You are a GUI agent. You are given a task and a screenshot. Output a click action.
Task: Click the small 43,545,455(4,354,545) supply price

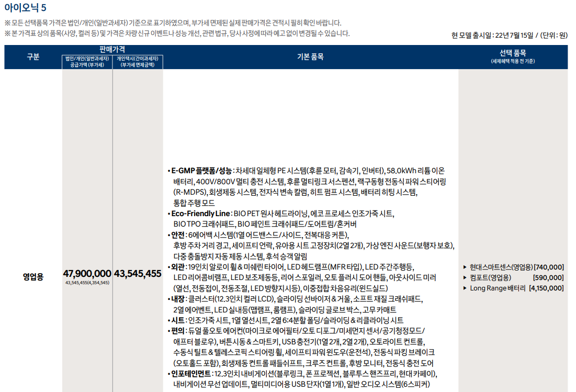[x=87, y=283]
